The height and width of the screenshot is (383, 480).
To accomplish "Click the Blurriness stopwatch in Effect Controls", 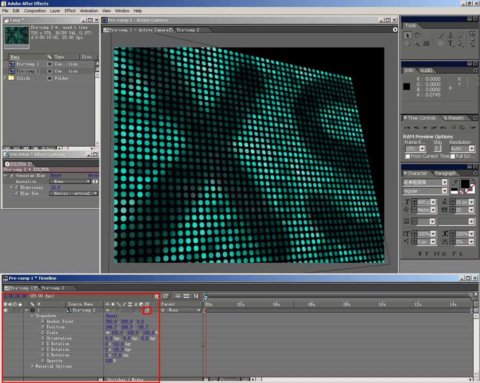I will [x=16, y=188].
